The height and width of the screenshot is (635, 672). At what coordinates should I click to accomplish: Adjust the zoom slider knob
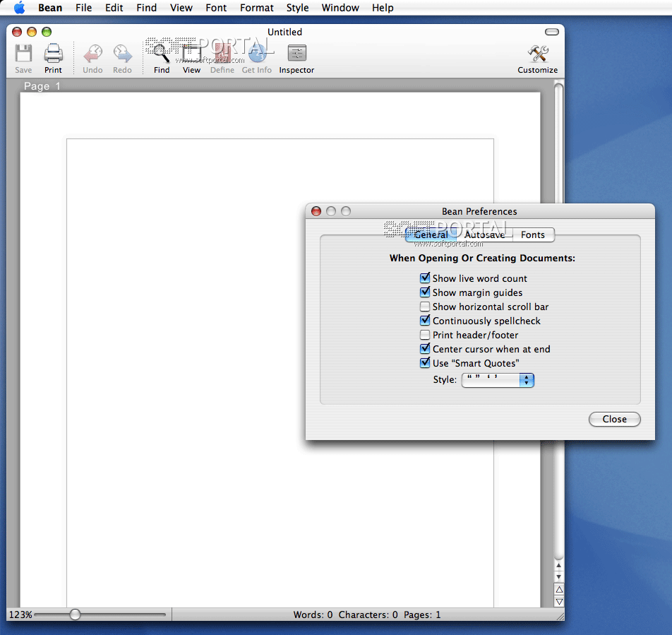point(75,615)
